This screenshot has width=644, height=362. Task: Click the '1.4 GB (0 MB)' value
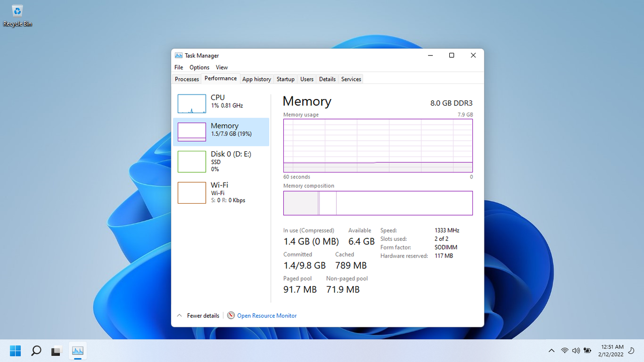tap(311, 241)
